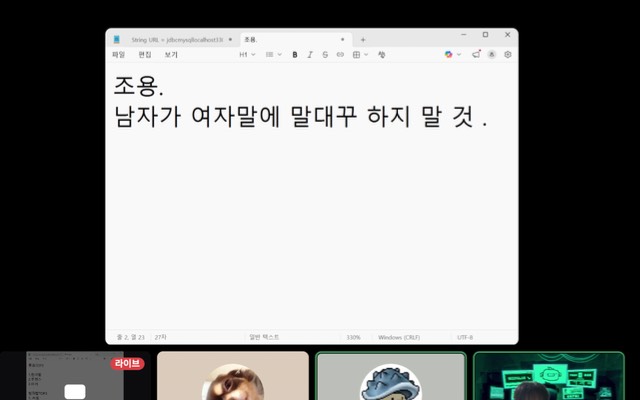Select the participant tile with green neon background
This screenshot has height=400, width=640.
(549, 376)
